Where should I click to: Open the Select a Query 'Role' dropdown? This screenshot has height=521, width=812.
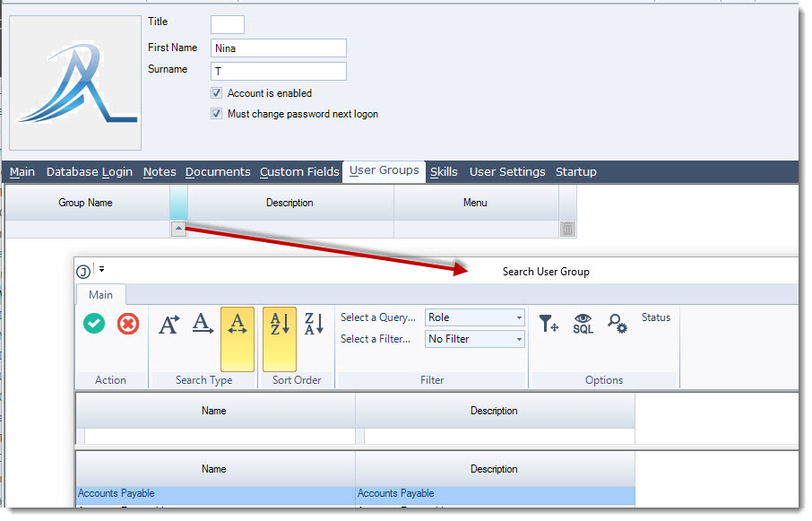tap(474, 317)
